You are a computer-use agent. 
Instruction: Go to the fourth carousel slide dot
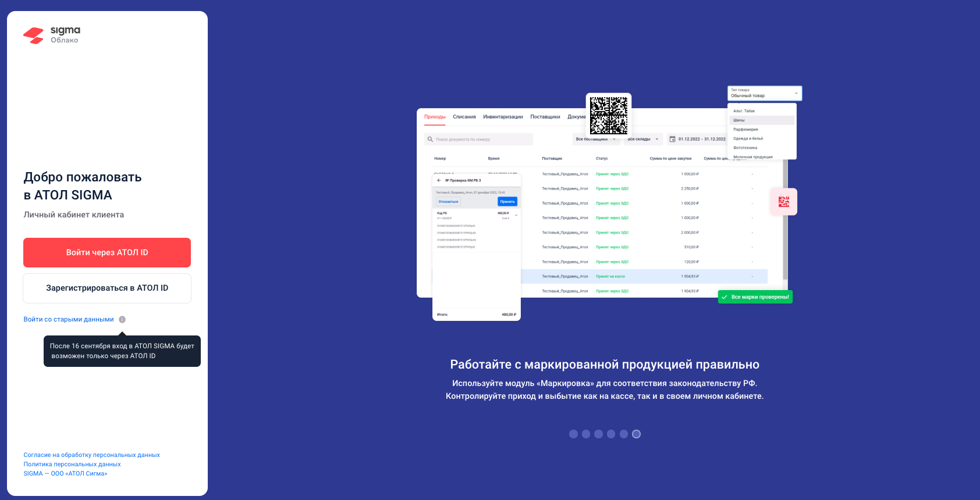pyautogui.click(x=611, y=434)
